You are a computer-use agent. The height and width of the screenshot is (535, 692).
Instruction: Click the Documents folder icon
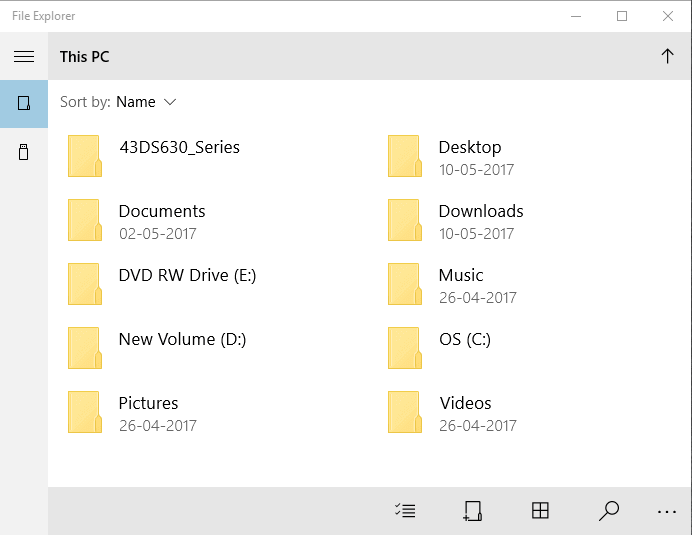85,220
